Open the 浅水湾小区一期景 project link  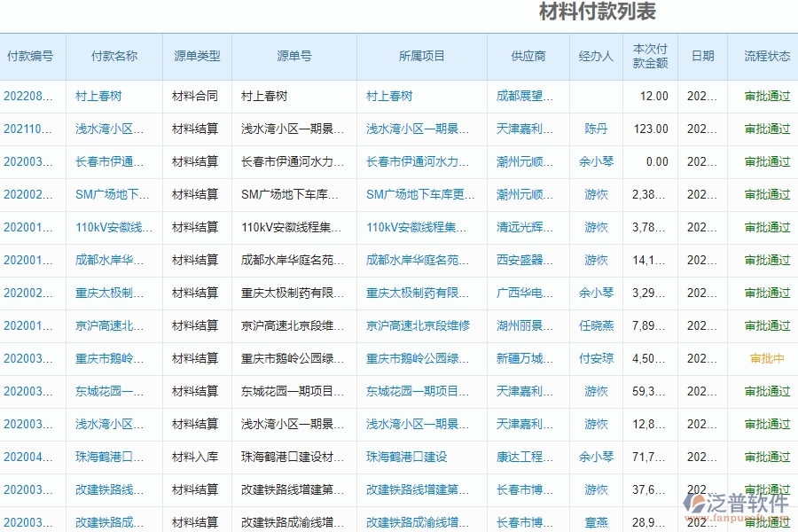click(x=417, y=129)
